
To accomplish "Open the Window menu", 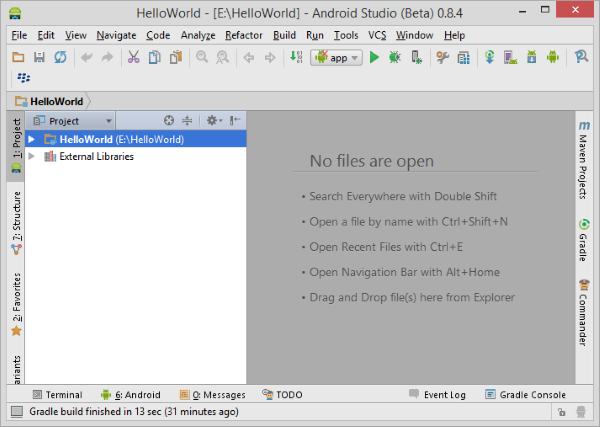I will pyautogui.click(x=414, y=35).
